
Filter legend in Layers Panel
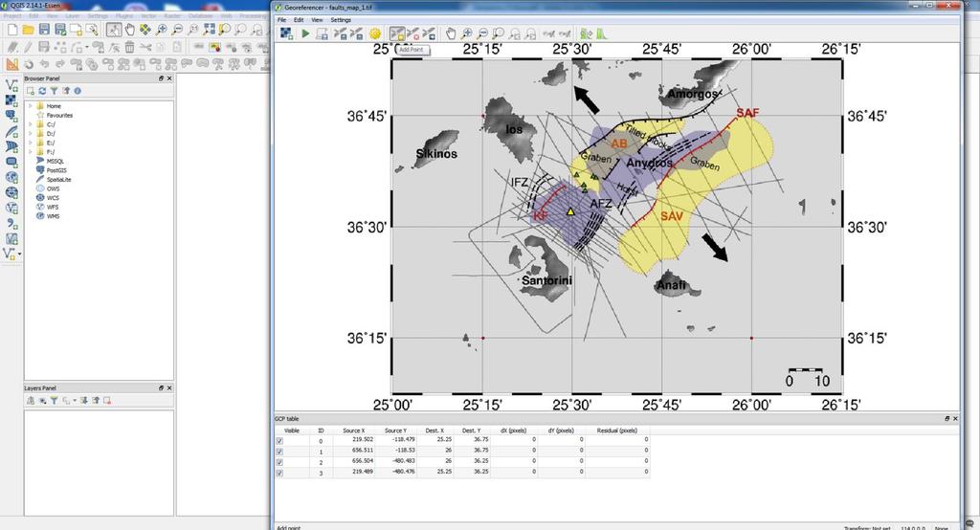tap(54, 401)
